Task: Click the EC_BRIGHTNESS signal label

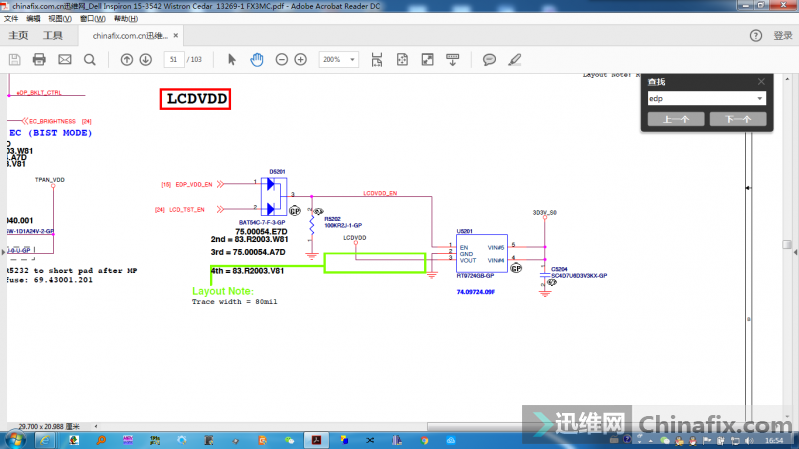Action: pos(52,121)
